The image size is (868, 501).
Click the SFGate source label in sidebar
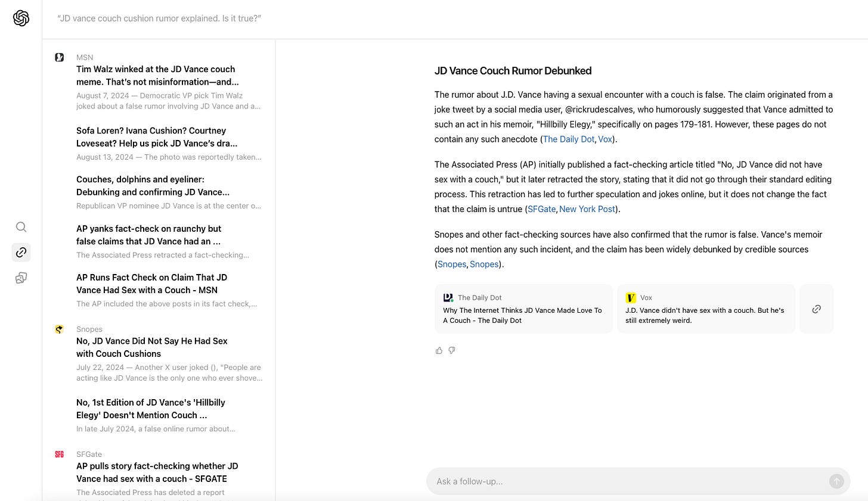(89, 454)
